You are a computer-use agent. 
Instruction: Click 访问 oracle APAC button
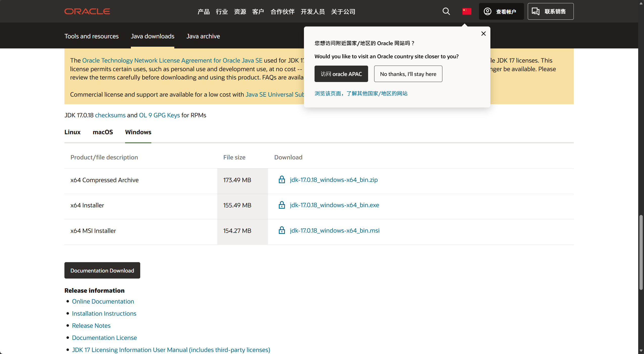point(341,74)
